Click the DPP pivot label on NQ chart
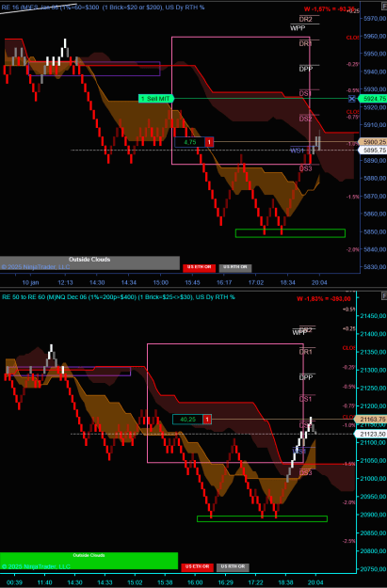The height and width of the screenshot is (588, 387). (x=305, y=377)
